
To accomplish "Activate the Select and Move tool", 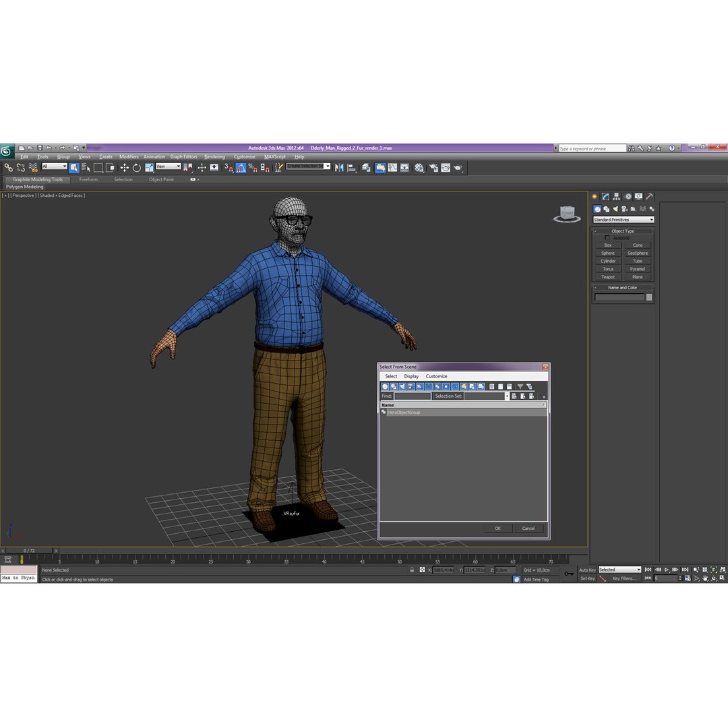I will [x=125, y=168].
